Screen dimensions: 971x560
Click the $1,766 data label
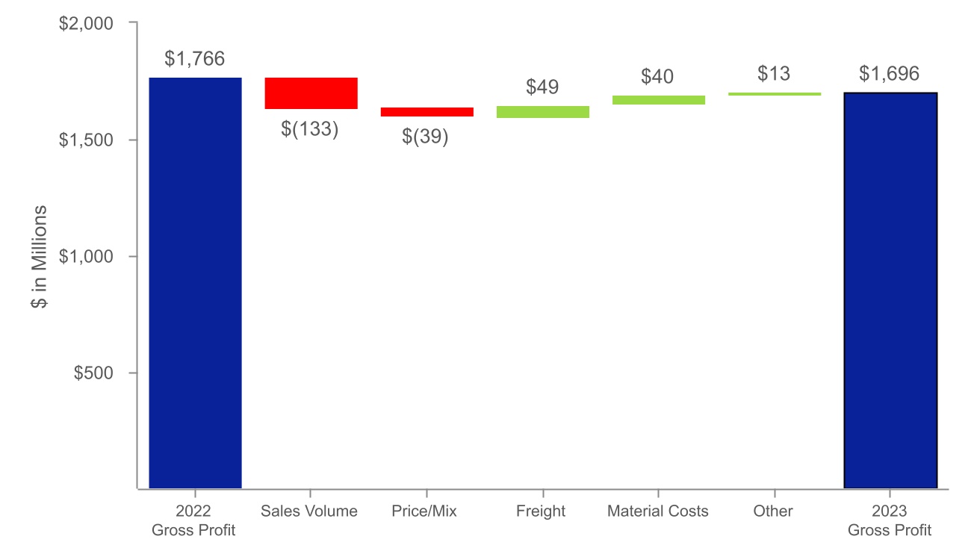point(195,59)
